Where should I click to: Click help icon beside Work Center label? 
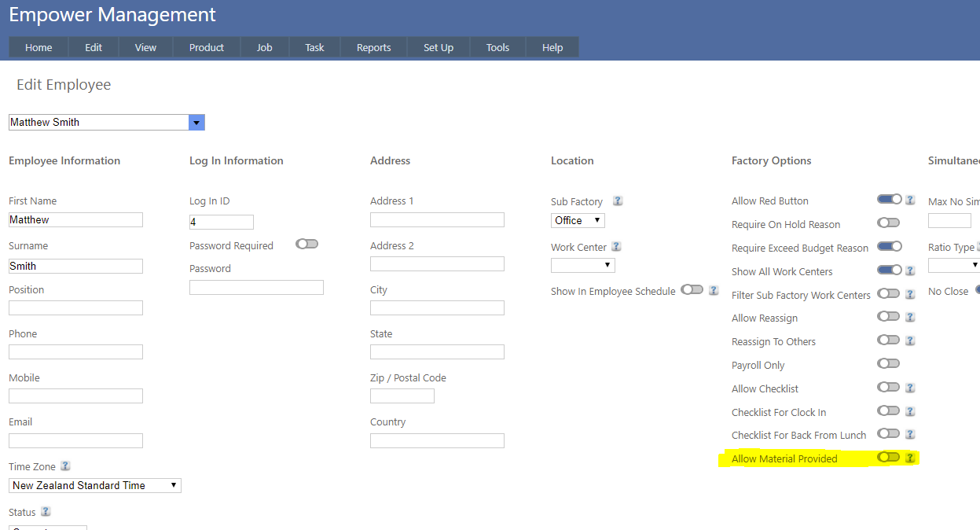point(616,247)
